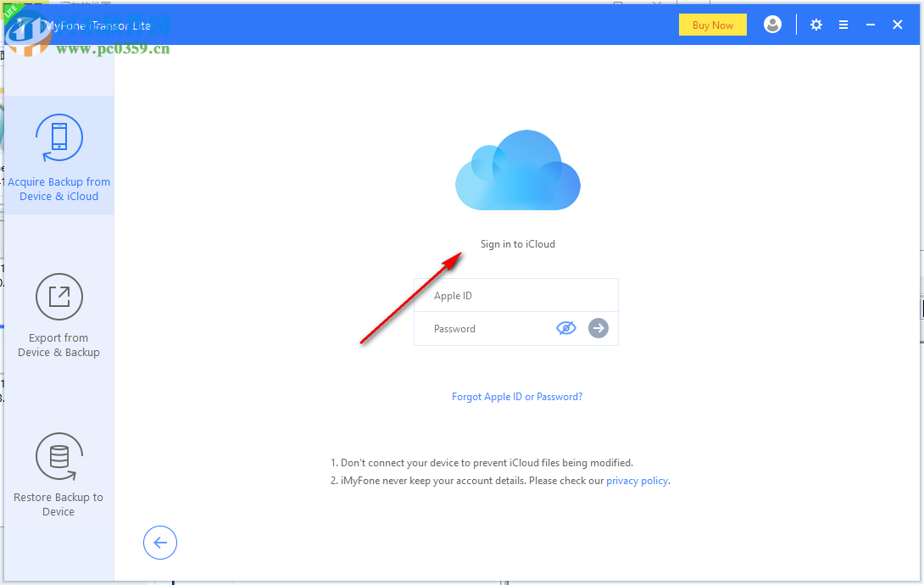Open the hamburger menu
924x585 pixels.
pos(843,25)
